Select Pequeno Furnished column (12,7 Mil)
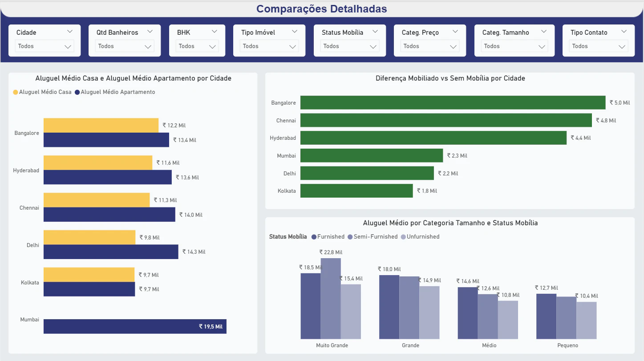This screenshot has height=361, width=644. click(x=546, y=316)
